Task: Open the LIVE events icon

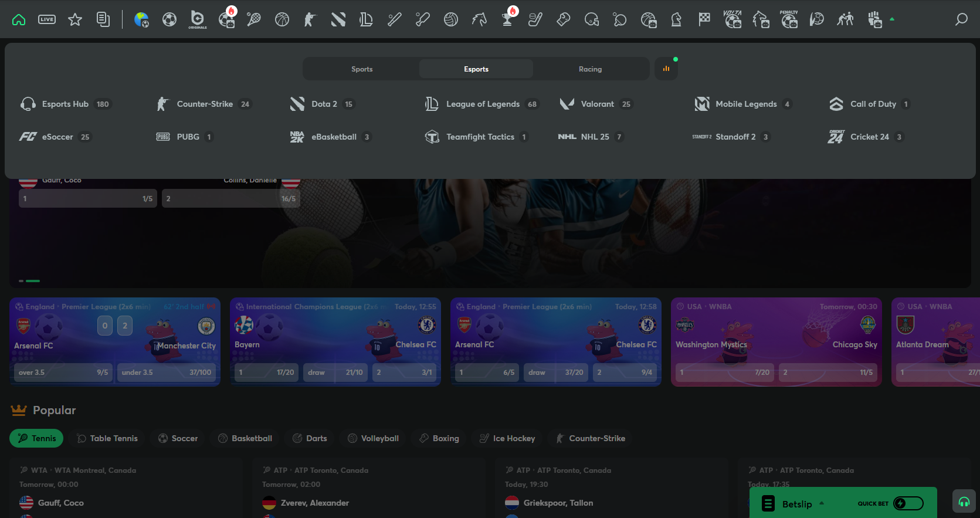Action: pyautogui.click(x=47, y=20)
